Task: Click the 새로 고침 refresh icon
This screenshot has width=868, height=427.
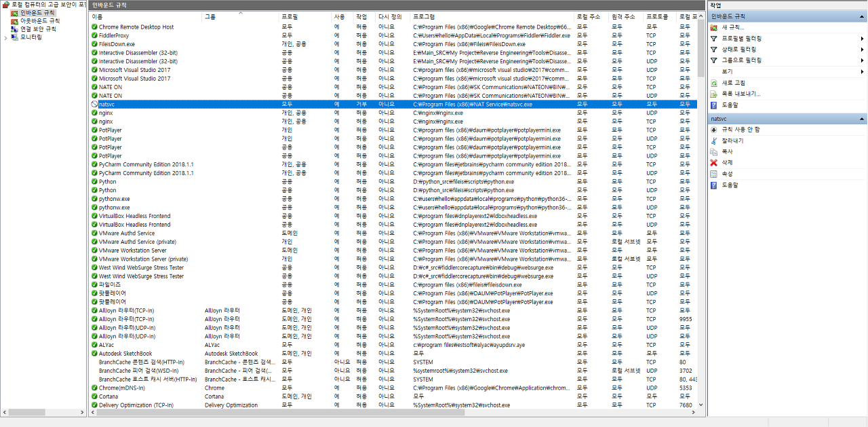Action: point(713,83)
